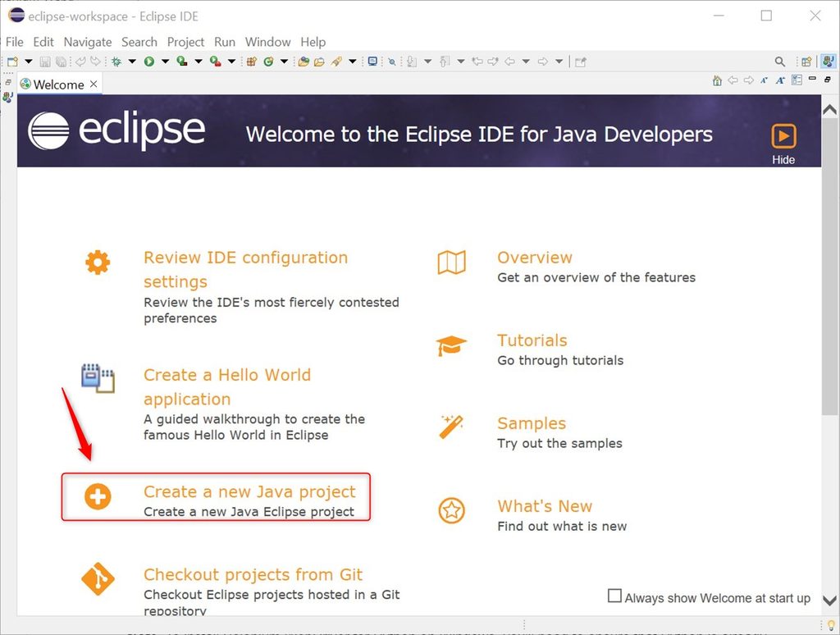Click the Samples magic wand icon
The width and height of the screenshot is (840, 635).
point(451,427)
